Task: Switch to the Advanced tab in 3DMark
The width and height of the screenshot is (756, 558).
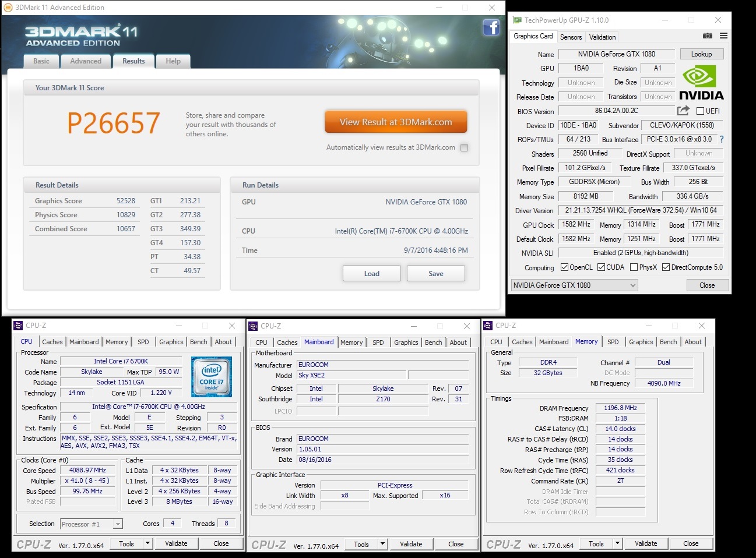Action: (86, 61)
